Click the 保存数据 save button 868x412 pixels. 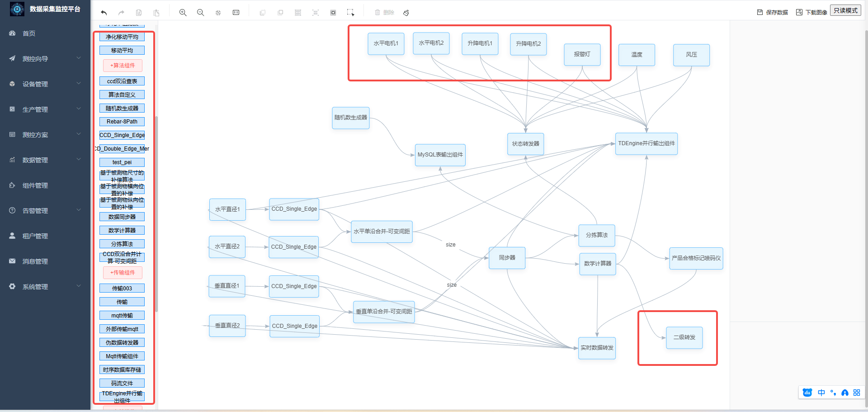[x=773, y=12]
